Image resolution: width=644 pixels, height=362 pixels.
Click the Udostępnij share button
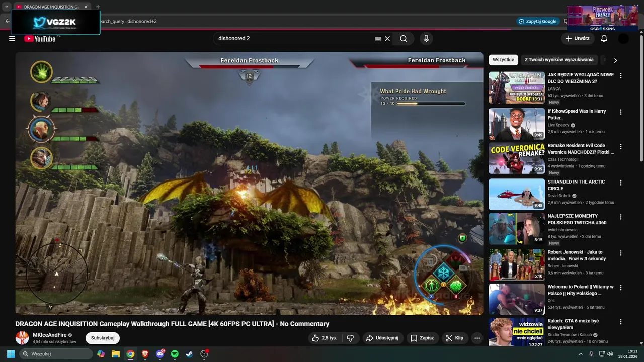[382, 338]
